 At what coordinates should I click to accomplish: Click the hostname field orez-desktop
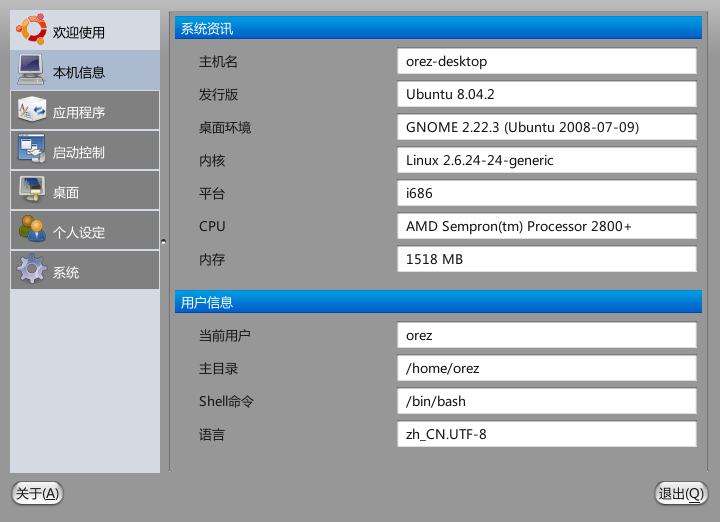[x=546, y=61]
